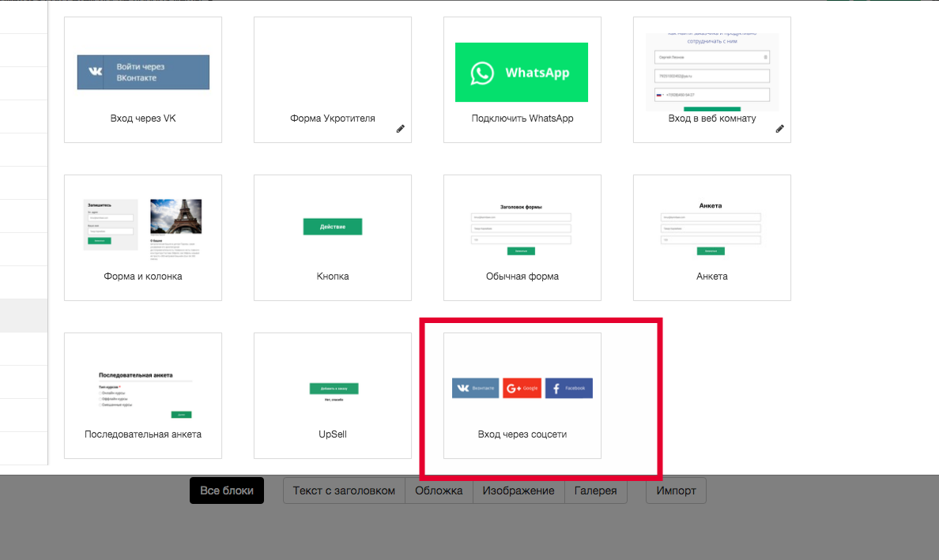The image size is (939, 560).
Task: Click the Импорт button
Action: pyautogui.click(x=676, y=490)
